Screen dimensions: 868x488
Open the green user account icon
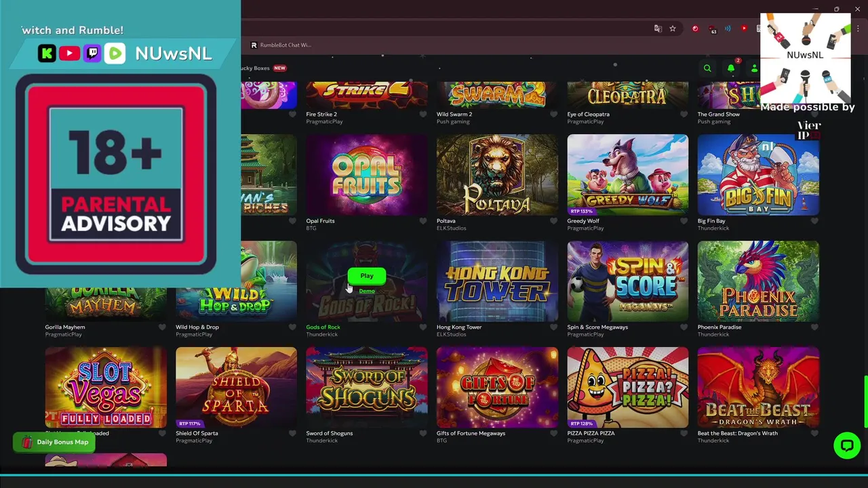[x=754, y=68]
